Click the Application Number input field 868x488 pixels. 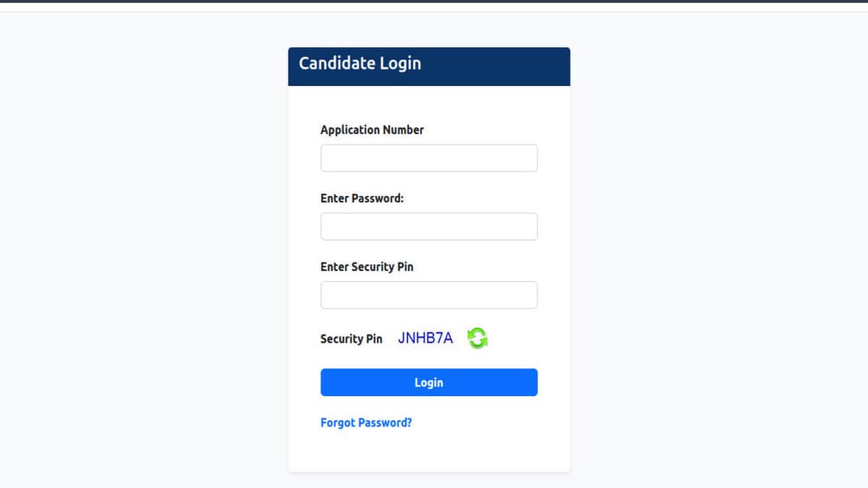pos(429,158)
